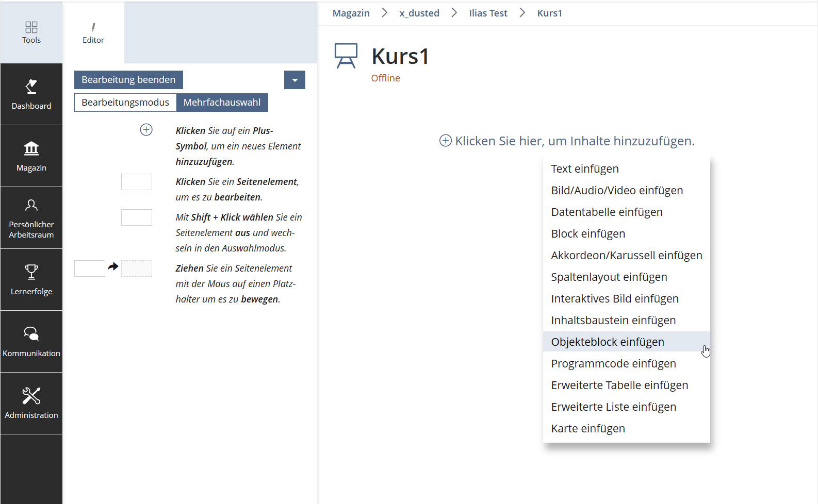Open the Kommunikation sidebar icon
The height and width of the screenshot is (504, 818).
click(x=31, y=334)
